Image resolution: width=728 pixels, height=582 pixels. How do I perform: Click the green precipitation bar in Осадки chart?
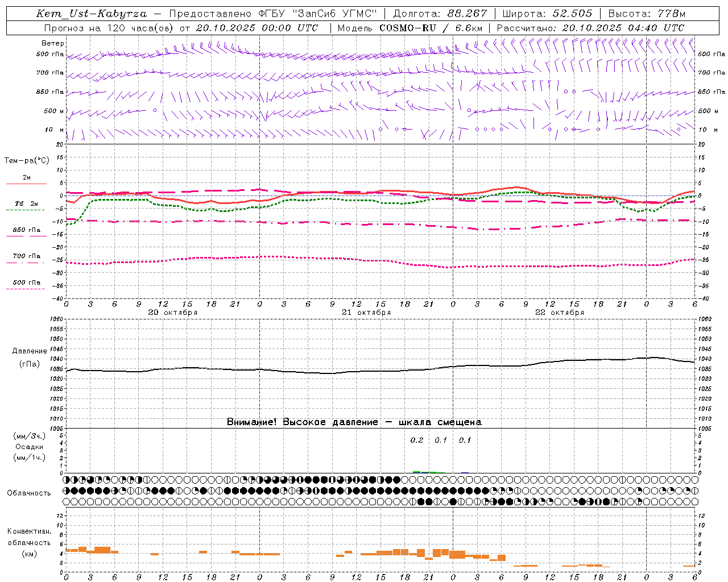[x=424, y=472]
